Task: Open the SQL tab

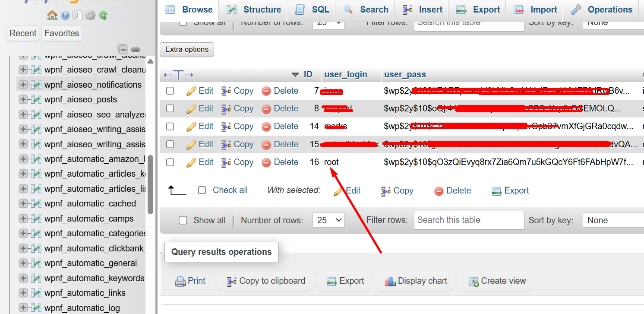Action: tap(312, 10)
